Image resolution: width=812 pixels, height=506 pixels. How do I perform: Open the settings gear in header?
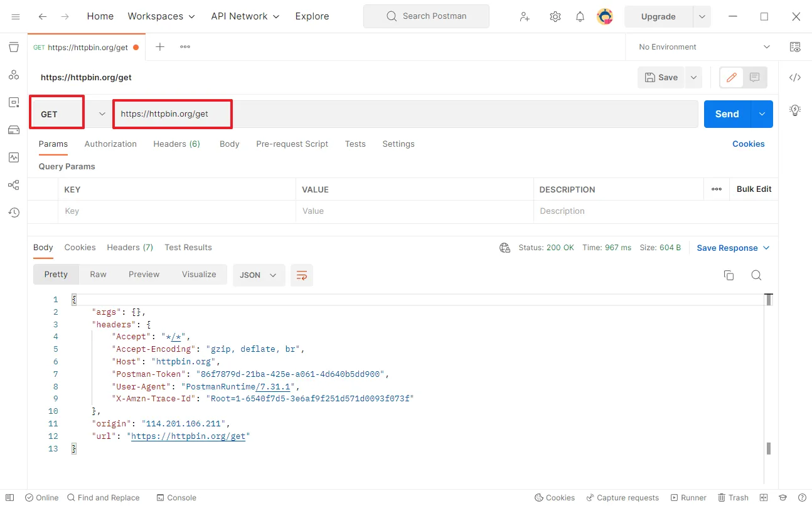555,16
